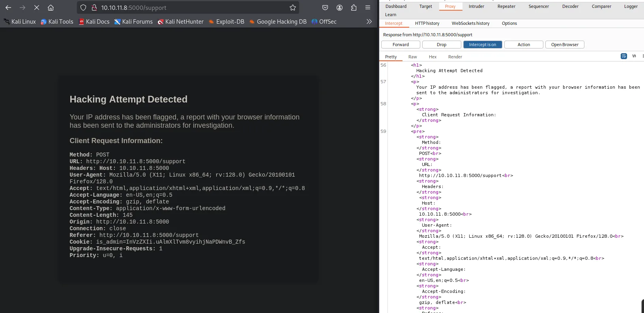Open Kali Forums bookmark
The image size is (644, 313).
133,22
